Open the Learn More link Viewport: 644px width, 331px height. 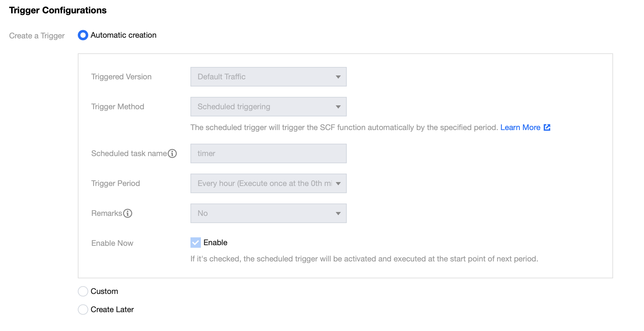click(x=520, y=127)
